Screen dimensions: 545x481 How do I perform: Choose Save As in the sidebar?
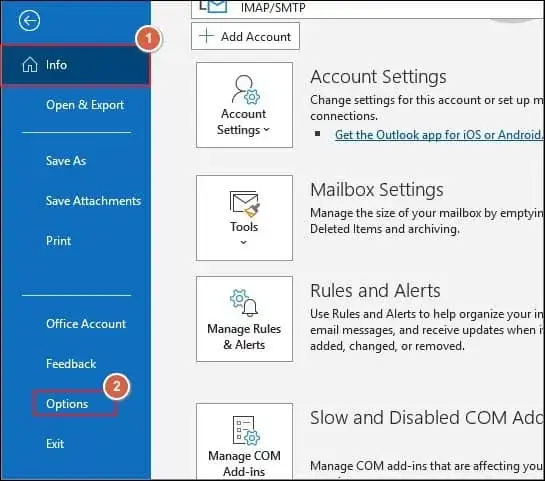point(66,161)
